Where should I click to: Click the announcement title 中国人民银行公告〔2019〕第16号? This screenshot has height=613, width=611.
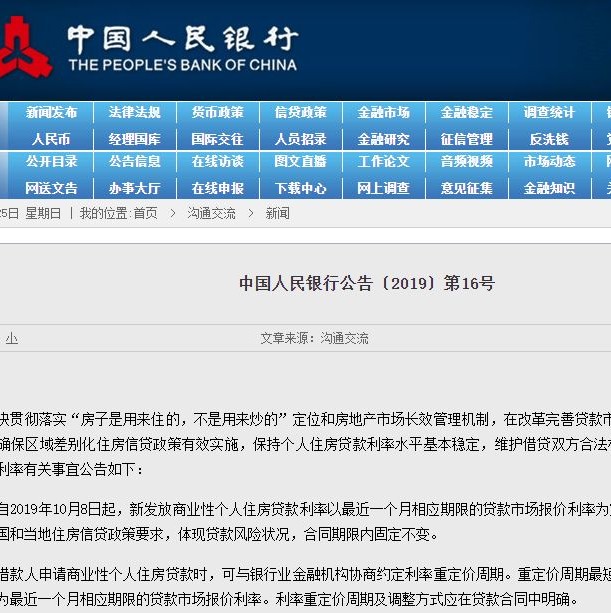click(x=367, y=283)
